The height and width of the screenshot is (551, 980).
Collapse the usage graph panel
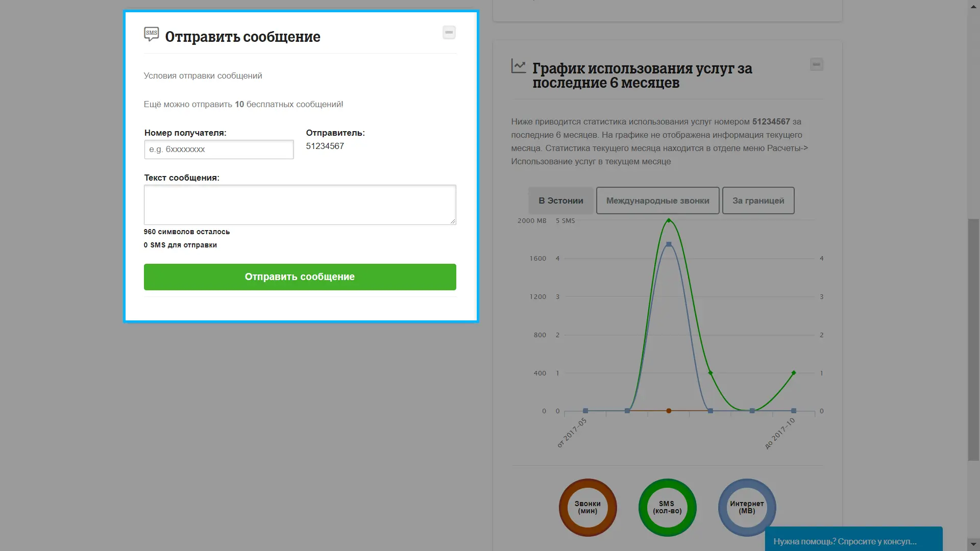coord(816,65)
